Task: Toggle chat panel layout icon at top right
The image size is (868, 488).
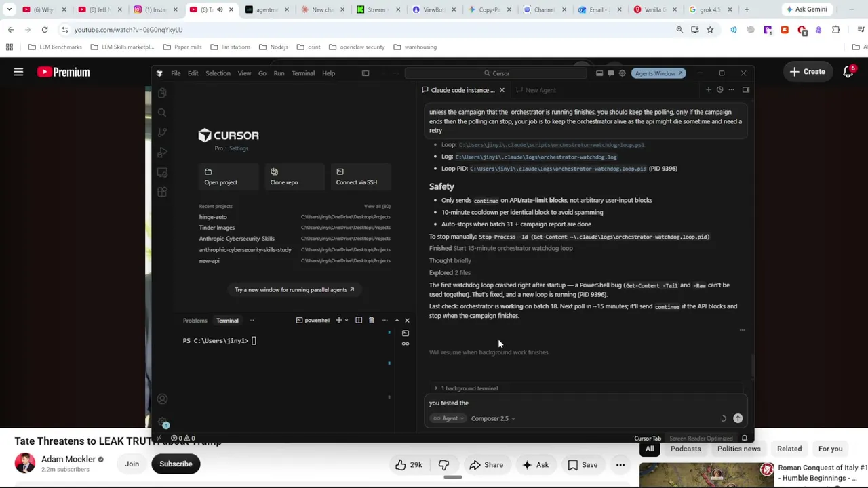Action: (x=745, y=90)
